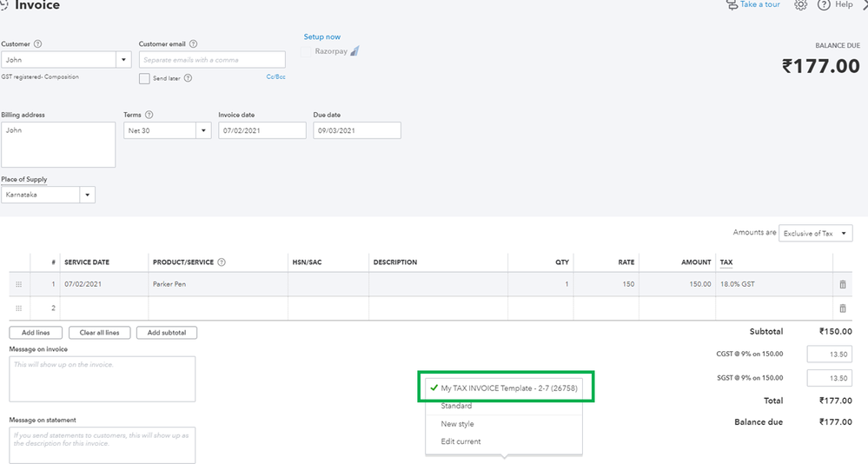Click the Terms help info icon
The width and height of the screenshot is (868, 464).
tap(149, 115)
